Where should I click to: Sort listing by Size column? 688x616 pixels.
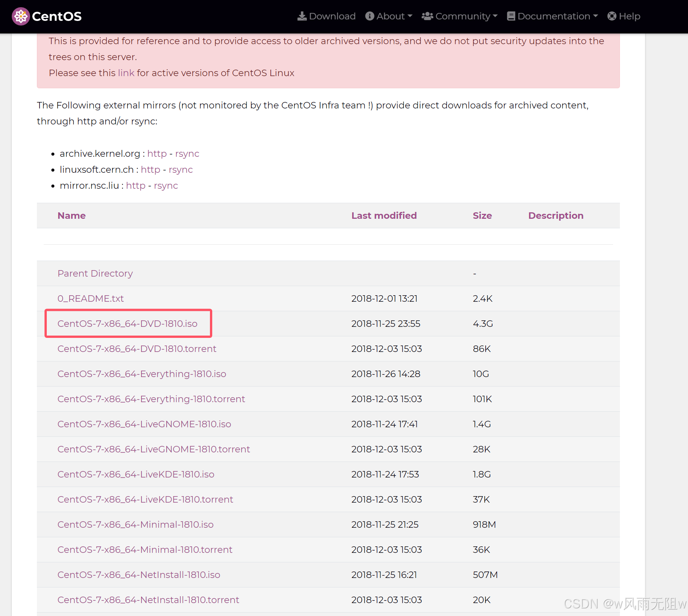(482, 215)
